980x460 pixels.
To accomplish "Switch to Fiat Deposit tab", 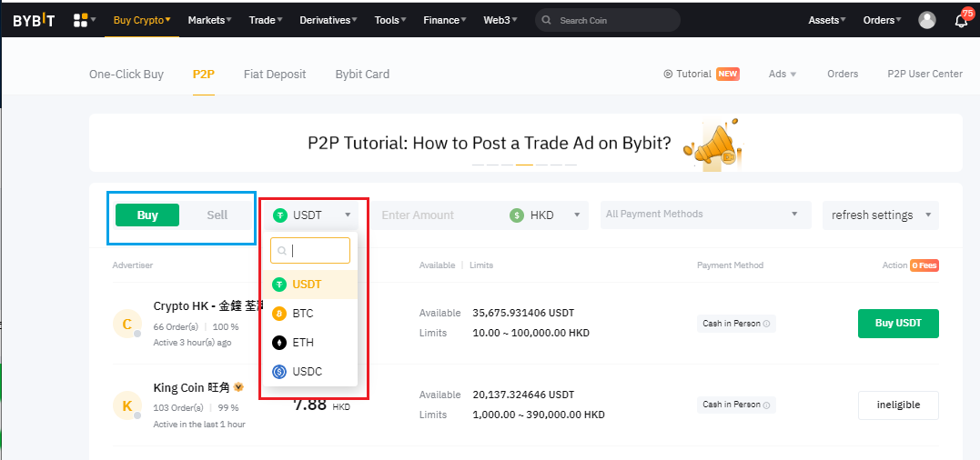I will coord(275,75).
